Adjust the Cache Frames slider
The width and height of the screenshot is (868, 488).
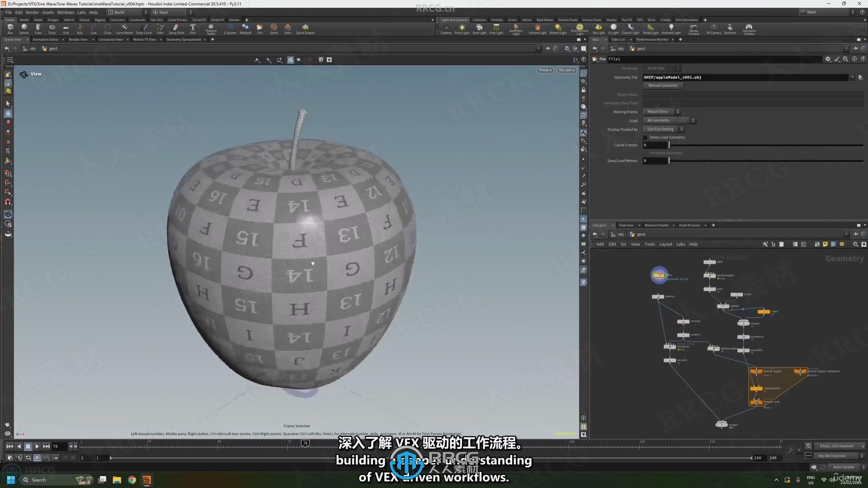[x=766, y=145]
